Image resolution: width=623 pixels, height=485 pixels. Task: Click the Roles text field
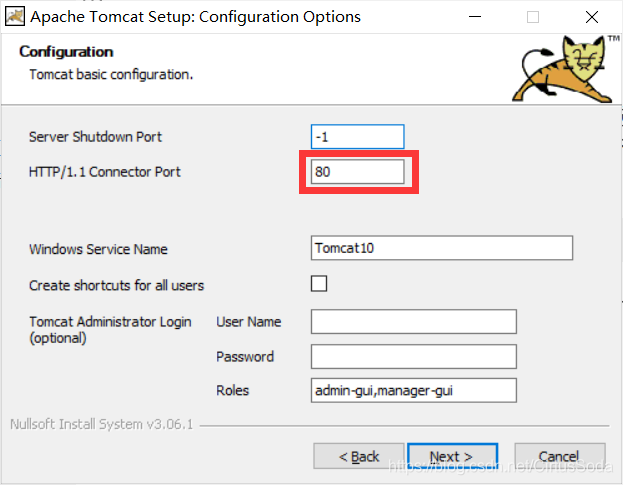414,390
